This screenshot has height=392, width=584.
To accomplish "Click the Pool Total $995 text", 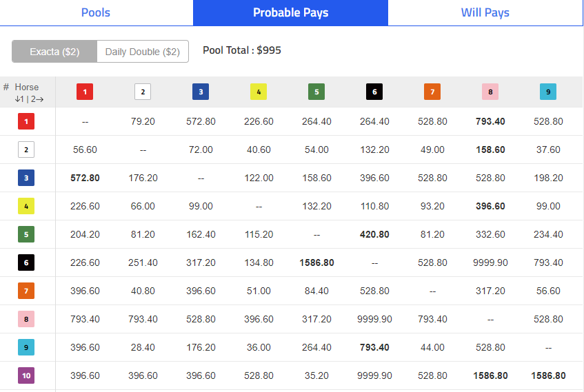I will pos(242,50).
